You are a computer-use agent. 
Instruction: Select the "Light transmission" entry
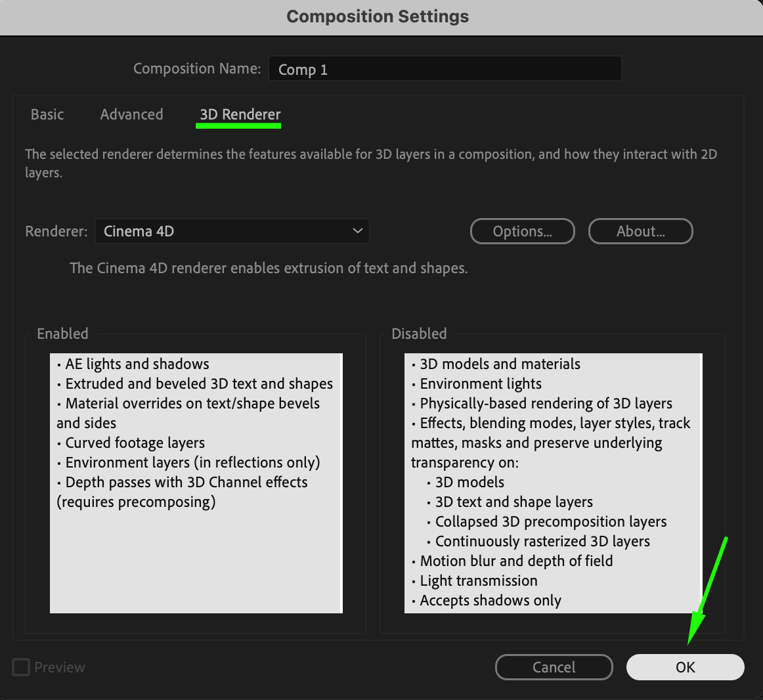click(x=478, y=581)
